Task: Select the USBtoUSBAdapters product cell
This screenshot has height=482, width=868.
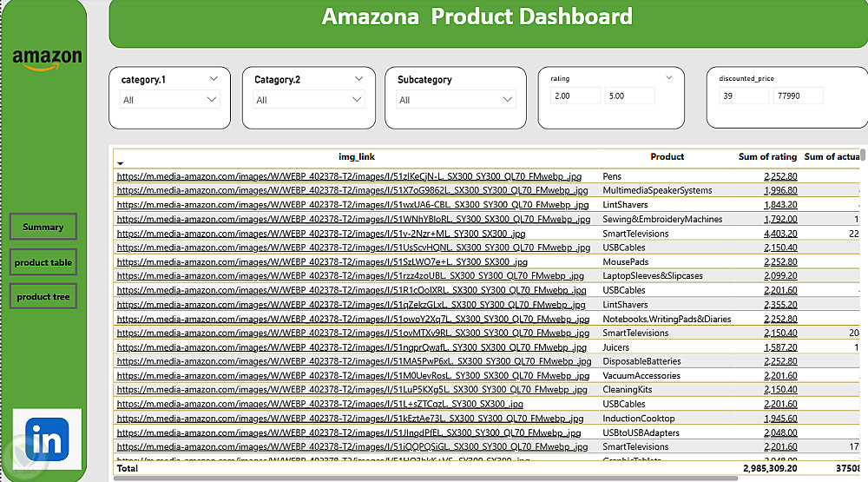Action: (x=641, y=432)
